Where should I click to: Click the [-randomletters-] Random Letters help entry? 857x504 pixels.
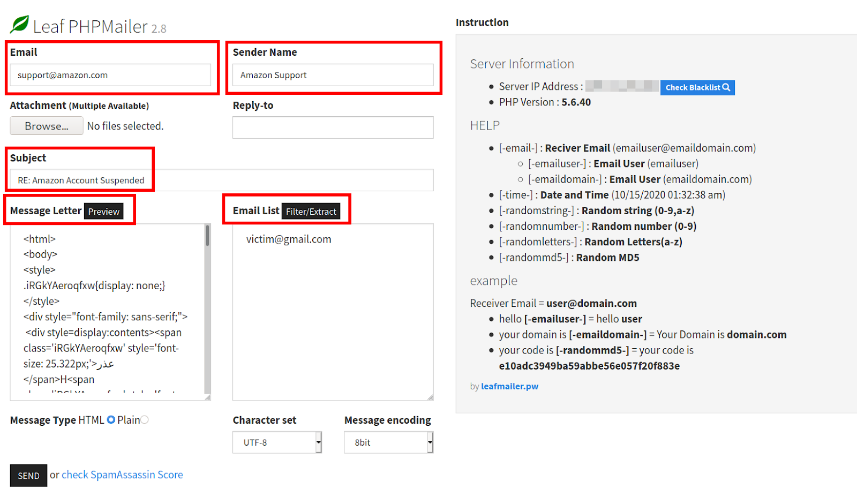click(591, 242)
